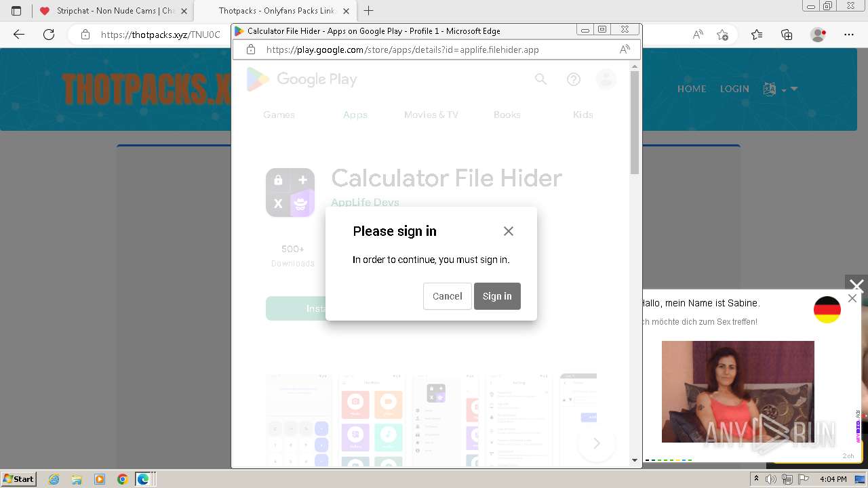The image size is (868, 488).
Task: Close the Thotpacks tab
Action: (x=346, y=11)
